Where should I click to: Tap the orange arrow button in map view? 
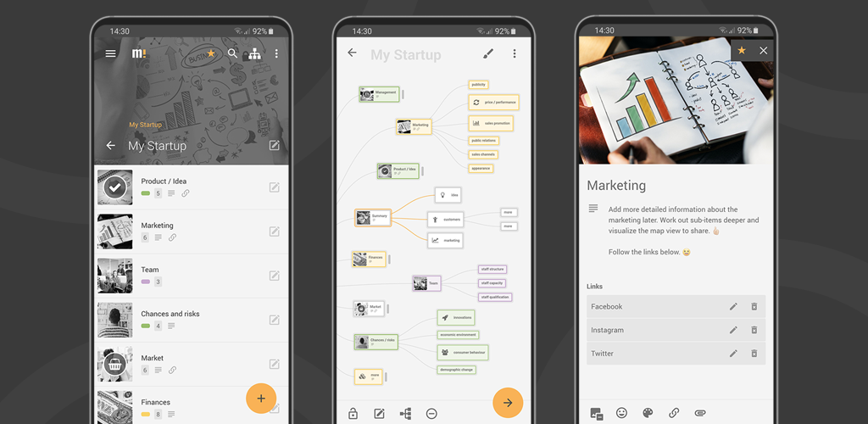coord(509,403)
